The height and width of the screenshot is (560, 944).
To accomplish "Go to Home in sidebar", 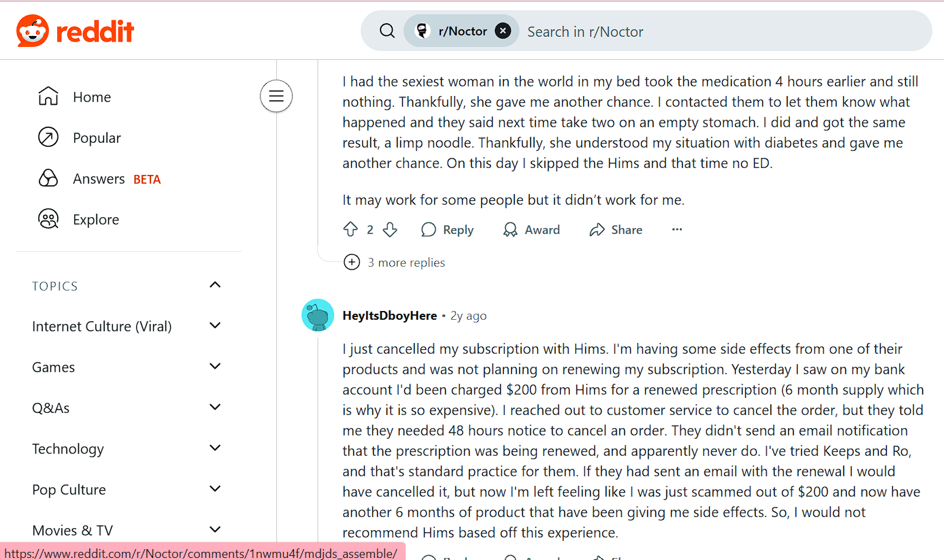I will point(91,97).
